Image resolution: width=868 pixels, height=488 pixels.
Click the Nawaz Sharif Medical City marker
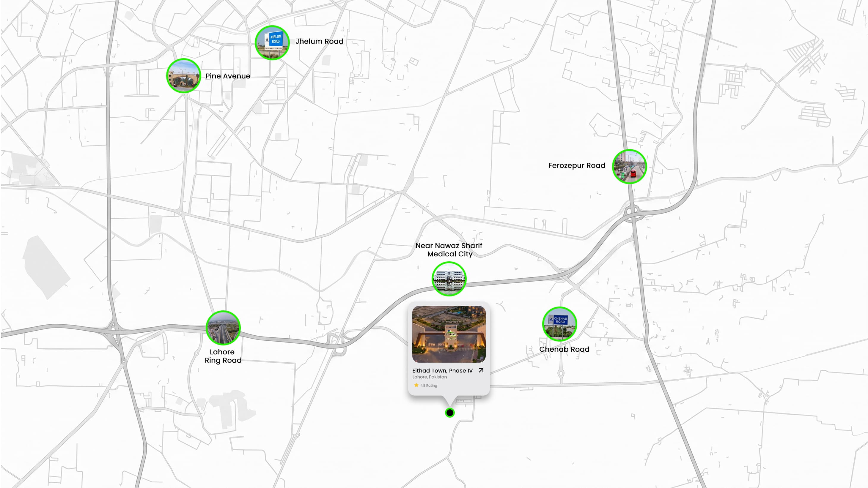click(x=449, y=279)
